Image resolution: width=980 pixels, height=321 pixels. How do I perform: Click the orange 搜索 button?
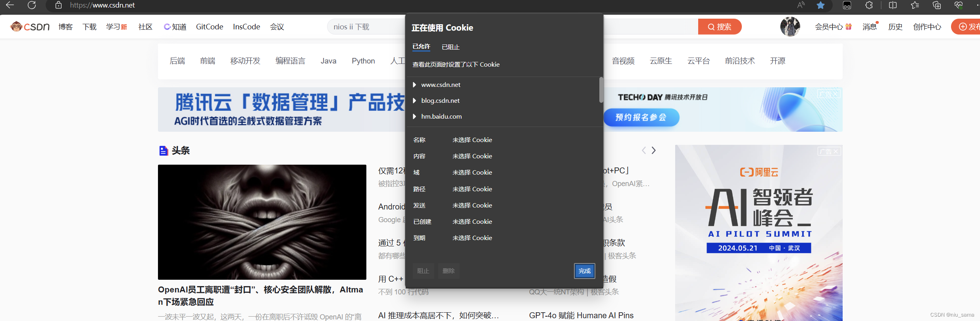pyautogui.click(x=720, y=27)
